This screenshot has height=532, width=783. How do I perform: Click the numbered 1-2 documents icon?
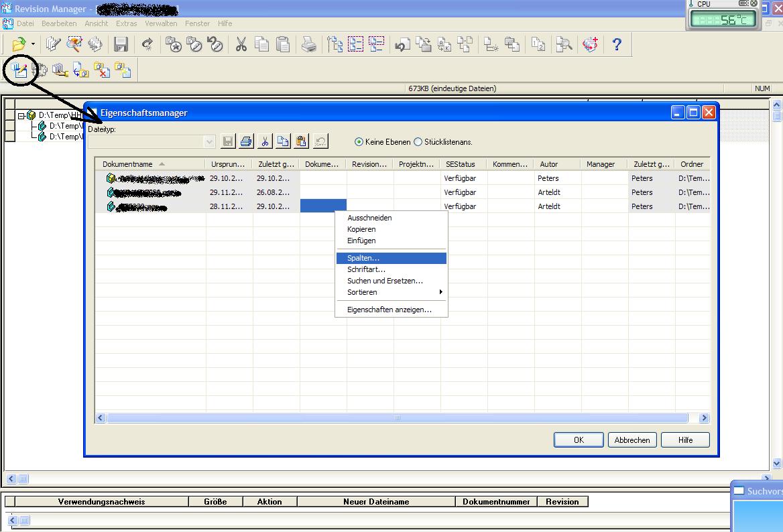coord(538,44)
